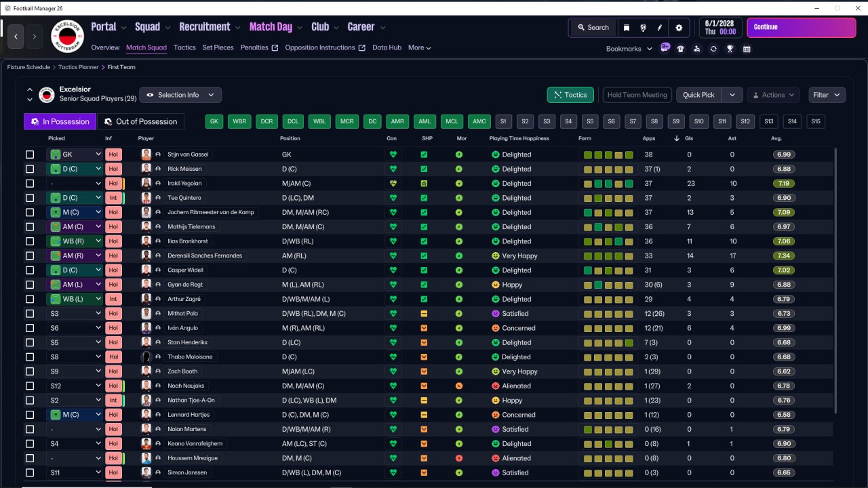Click the vertical scrollbar of the player list
The image size is (868, 488).
(837, 279)
